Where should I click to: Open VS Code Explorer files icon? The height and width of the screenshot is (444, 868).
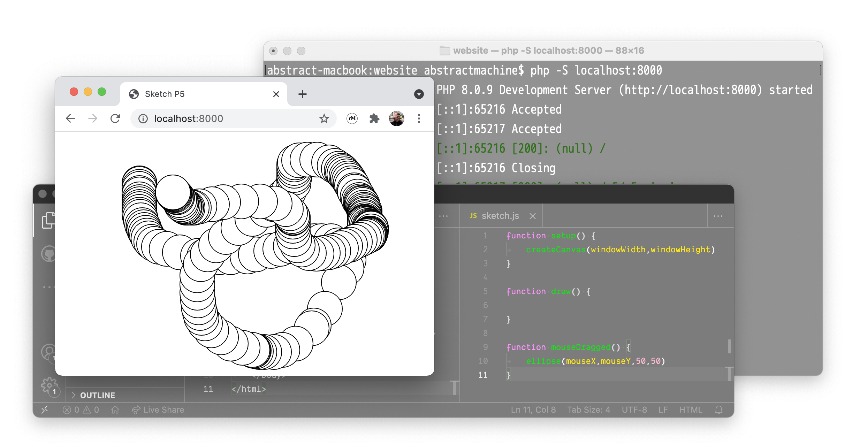48,220
